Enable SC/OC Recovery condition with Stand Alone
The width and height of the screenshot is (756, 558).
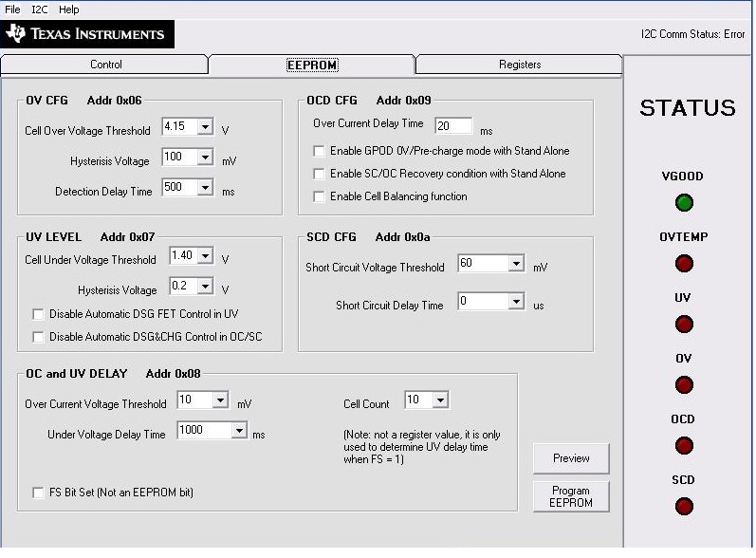[319, 174]
